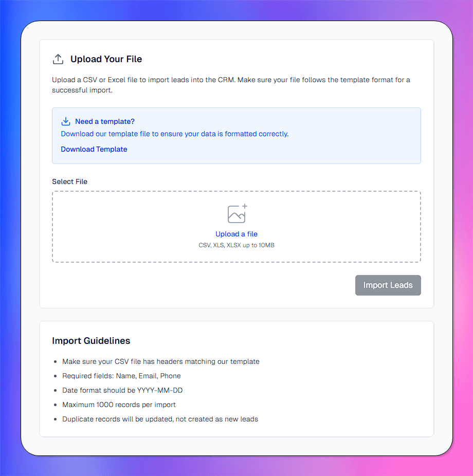473x476 pixels.
Task: Click the Maximum 1000 records guideline
Action: (x=119, y=405)
